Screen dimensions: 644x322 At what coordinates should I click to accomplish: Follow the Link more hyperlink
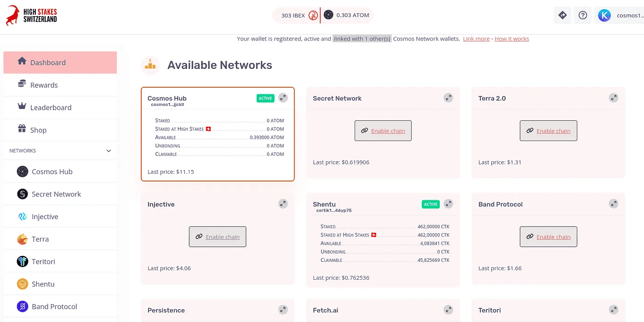476,39
